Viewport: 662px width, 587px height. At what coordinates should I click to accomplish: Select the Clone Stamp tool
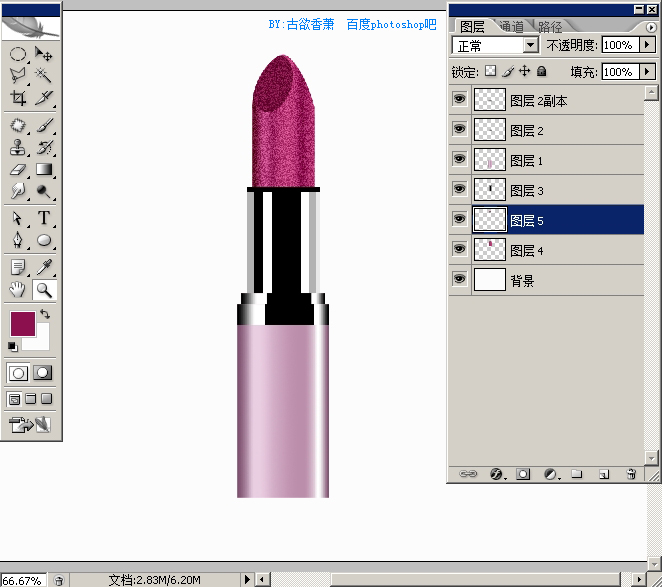[x=17, y=147]
